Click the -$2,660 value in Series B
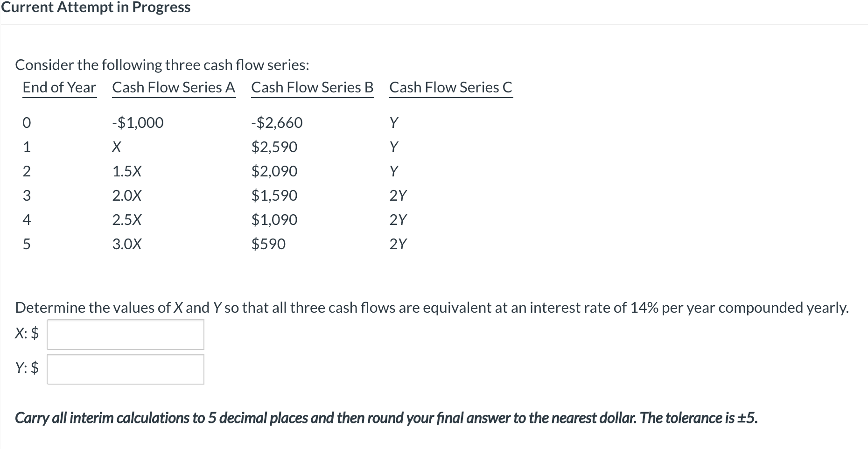The height and width of the screenshot is (449, 868). coord(276,123)
